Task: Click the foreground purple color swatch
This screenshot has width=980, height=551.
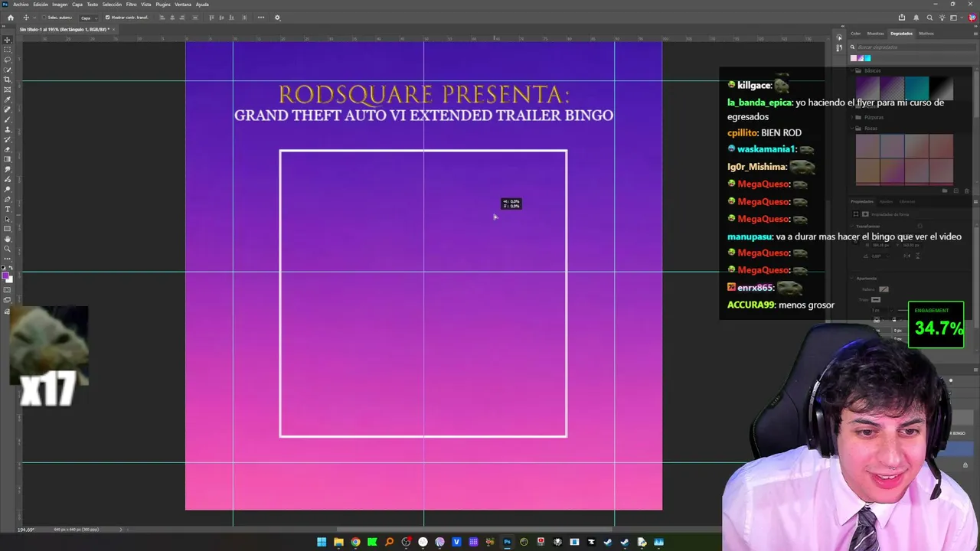Action: 6,275
